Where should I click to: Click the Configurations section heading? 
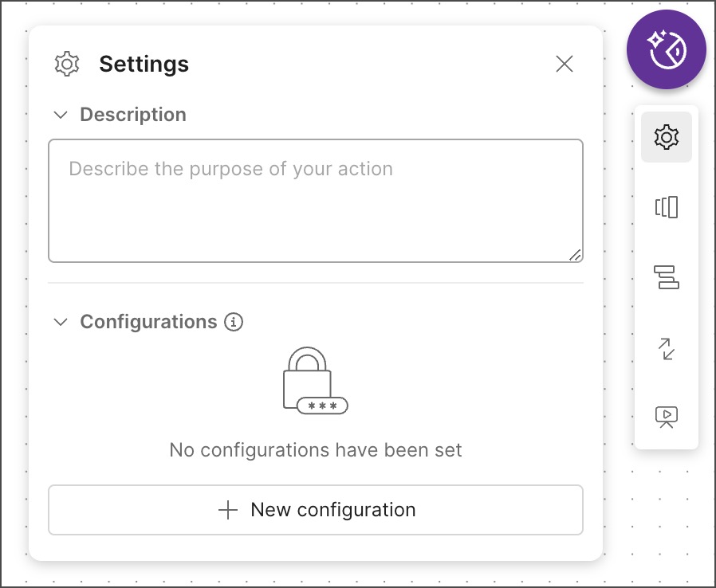point(148,322)
